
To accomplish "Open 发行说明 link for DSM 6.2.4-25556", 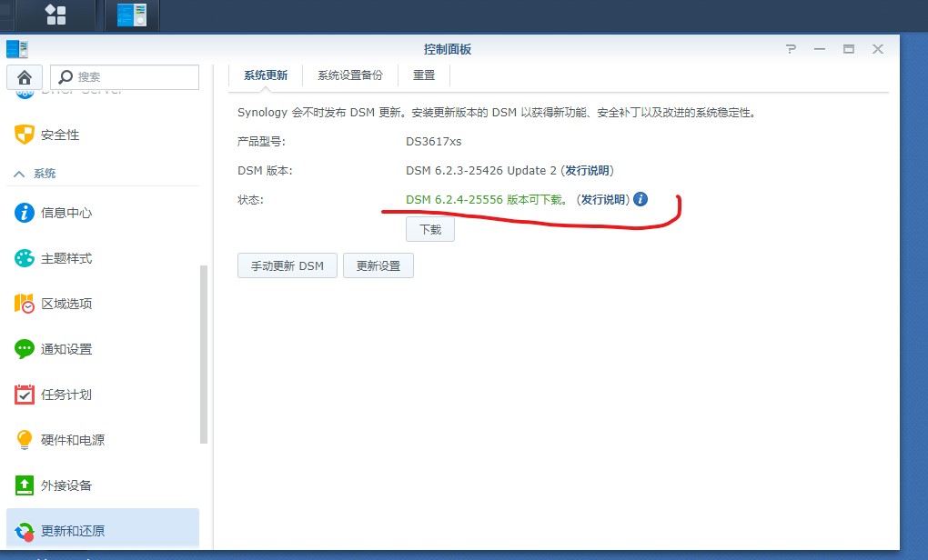I will pos(603,200).
